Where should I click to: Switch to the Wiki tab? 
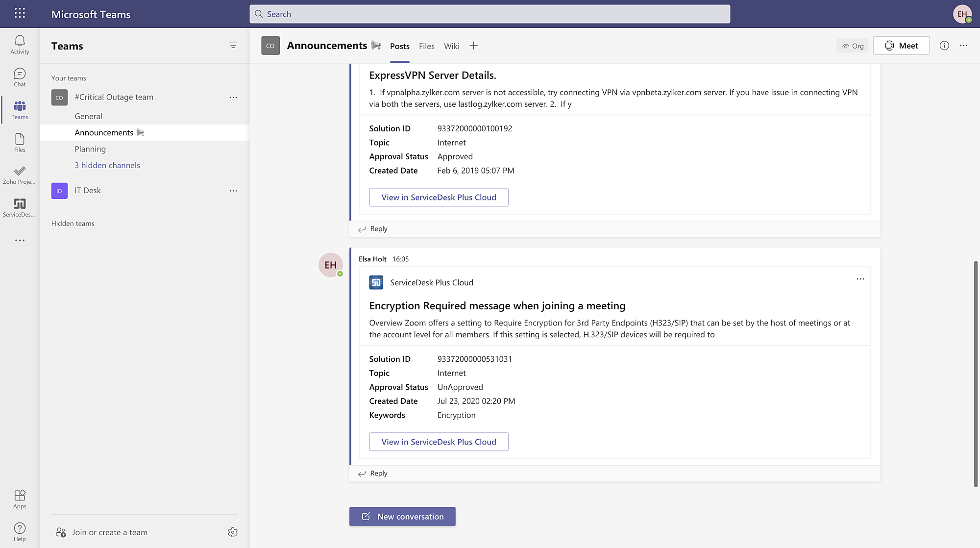tap(452, 46)
